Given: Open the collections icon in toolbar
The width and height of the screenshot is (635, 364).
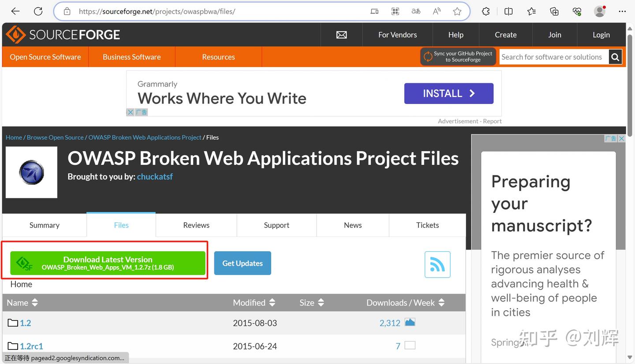Looking at the screenshot, I should pyautogui.click(x=554, y=11).
